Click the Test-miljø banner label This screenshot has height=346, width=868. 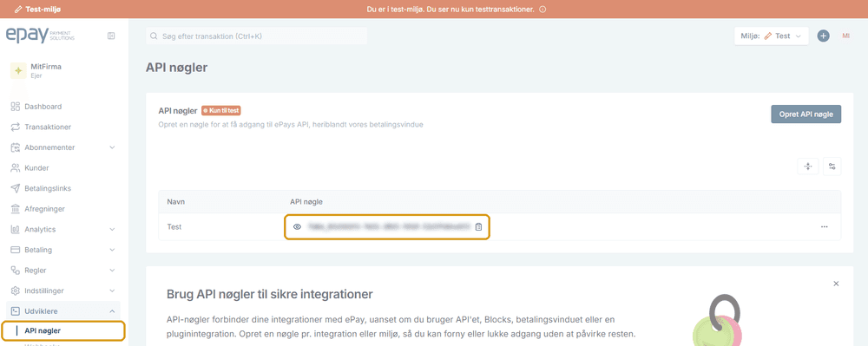(x=43, y=10)
